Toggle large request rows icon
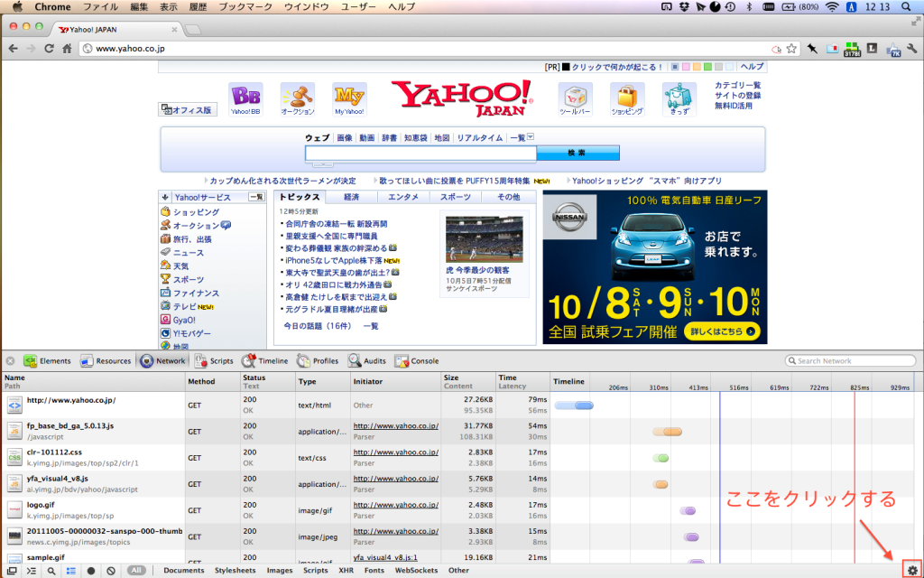 click(70, 571)
